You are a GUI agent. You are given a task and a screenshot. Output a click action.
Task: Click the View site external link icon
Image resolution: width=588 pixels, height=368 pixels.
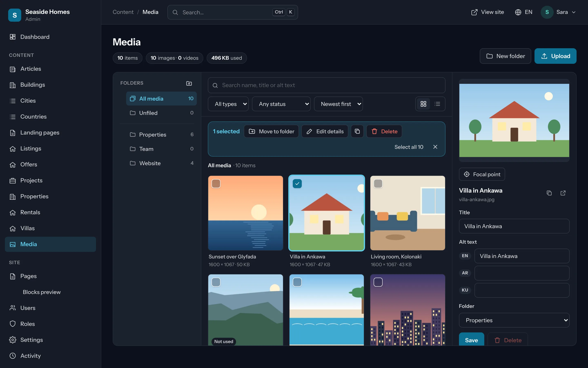474,12
